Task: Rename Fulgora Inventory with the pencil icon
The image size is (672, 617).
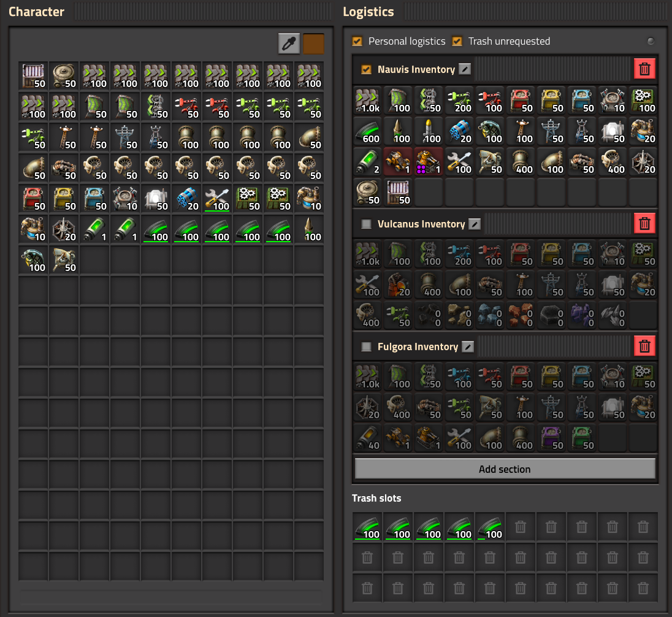Action: [x=468, y=347]
